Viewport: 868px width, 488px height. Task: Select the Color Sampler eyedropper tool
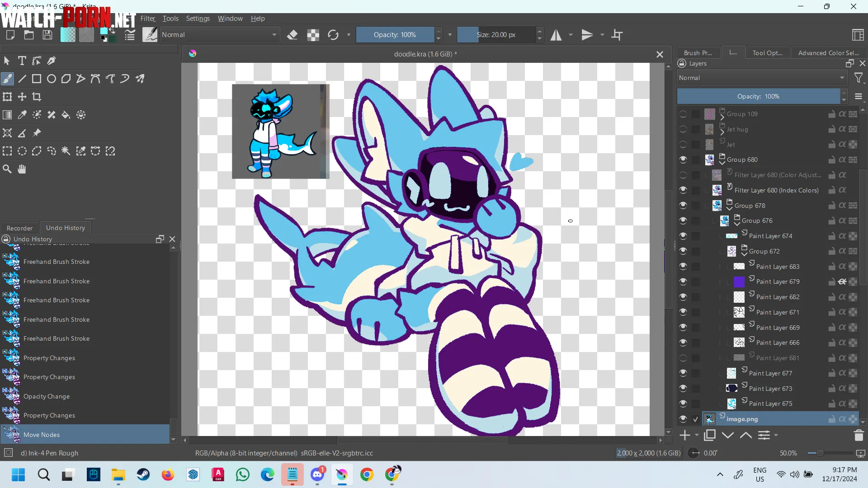click(x=22, y=115)
